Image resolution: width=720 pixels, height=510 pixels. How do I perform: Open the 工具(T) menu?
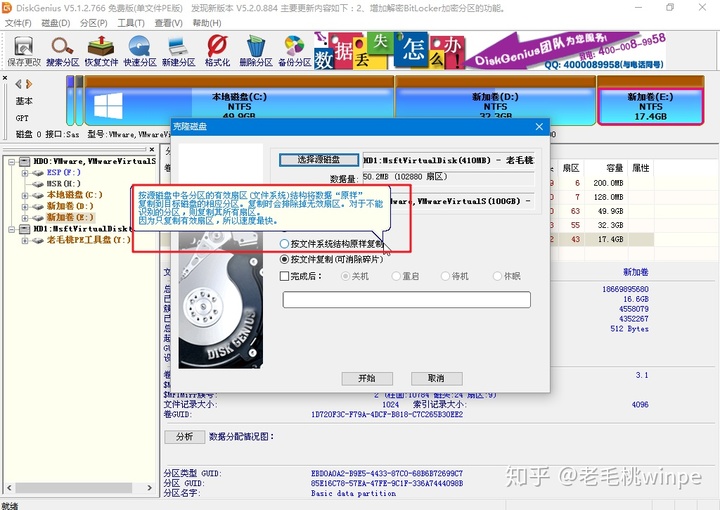131,23
